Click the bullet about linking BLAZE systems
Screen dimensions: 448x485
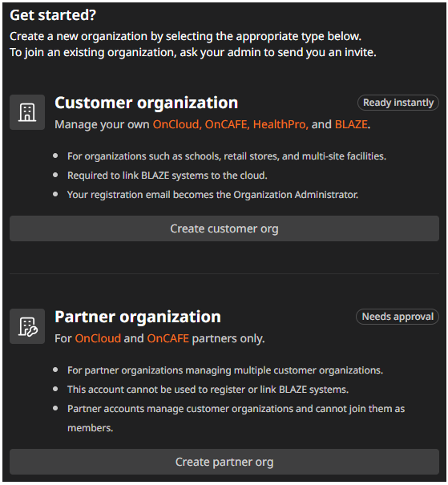point(167,176)
